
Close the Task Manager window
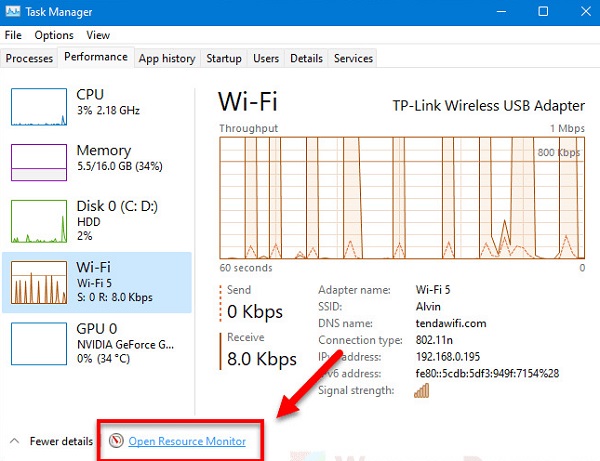pyautogui.click(x=585, y=12)
